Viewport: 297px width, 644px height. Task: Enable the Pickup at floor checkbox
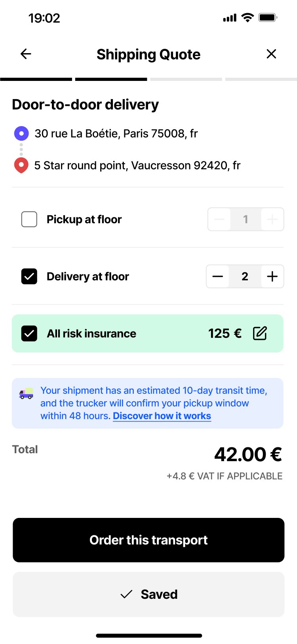29,219
